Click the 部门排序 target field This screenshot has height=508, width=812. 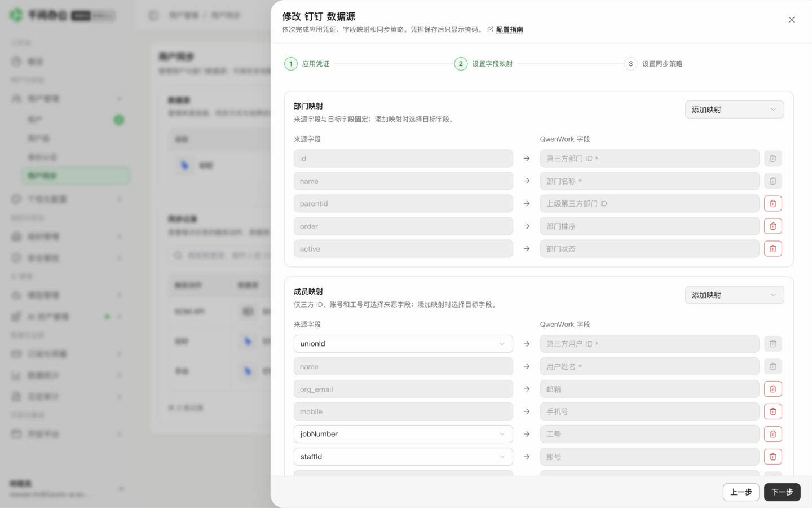(x=650, y=226)
